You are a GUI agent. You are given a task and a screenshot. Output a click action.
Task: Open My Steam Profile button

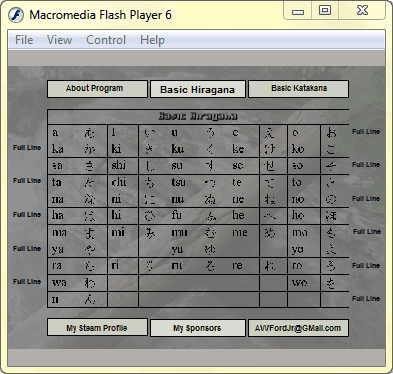97,327
